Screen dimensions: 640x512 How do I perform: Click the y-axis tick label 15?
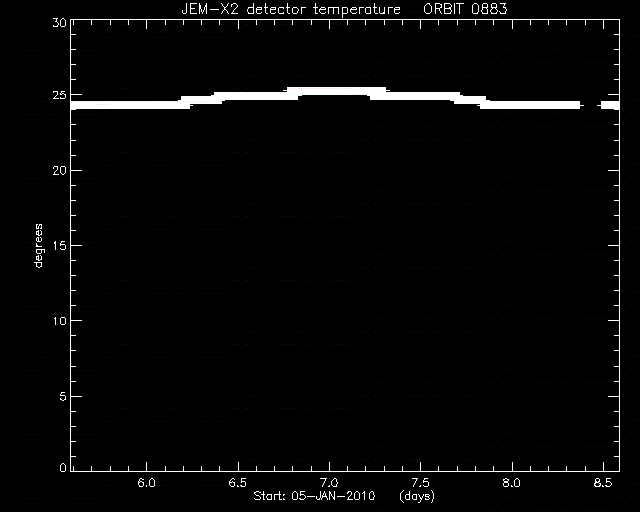click(x=60, y=245)
